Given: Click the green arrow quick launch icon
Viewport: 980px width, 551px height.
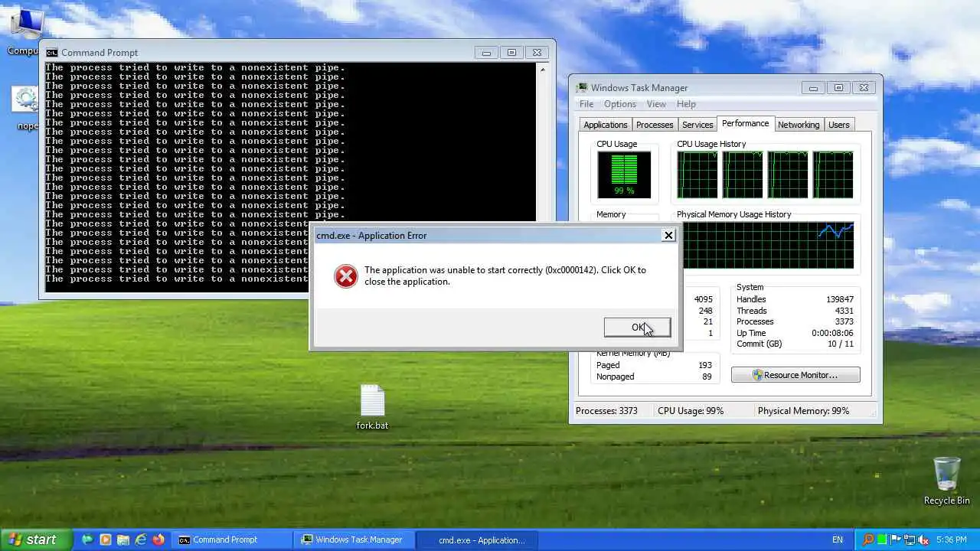Looking at the screenshot, I should (x=88, y=540).
